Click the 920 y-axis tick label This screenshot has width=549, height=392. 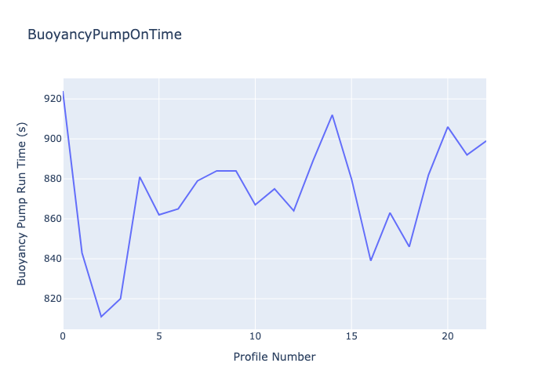pos(53,99)
